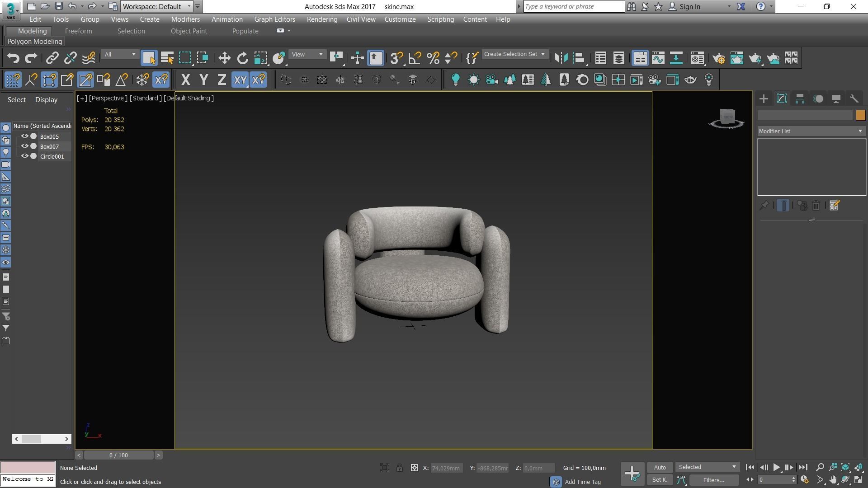Click the Filters... button
868x488 pixels.
click(x=714, y=480)
